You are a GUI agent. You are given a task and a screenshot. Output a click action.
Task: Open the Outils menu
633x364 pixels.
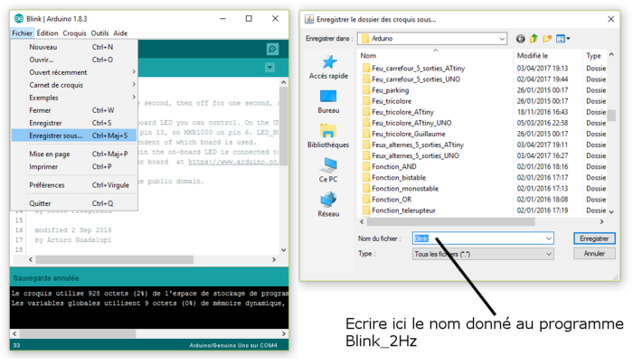click(x=99, y=33)
